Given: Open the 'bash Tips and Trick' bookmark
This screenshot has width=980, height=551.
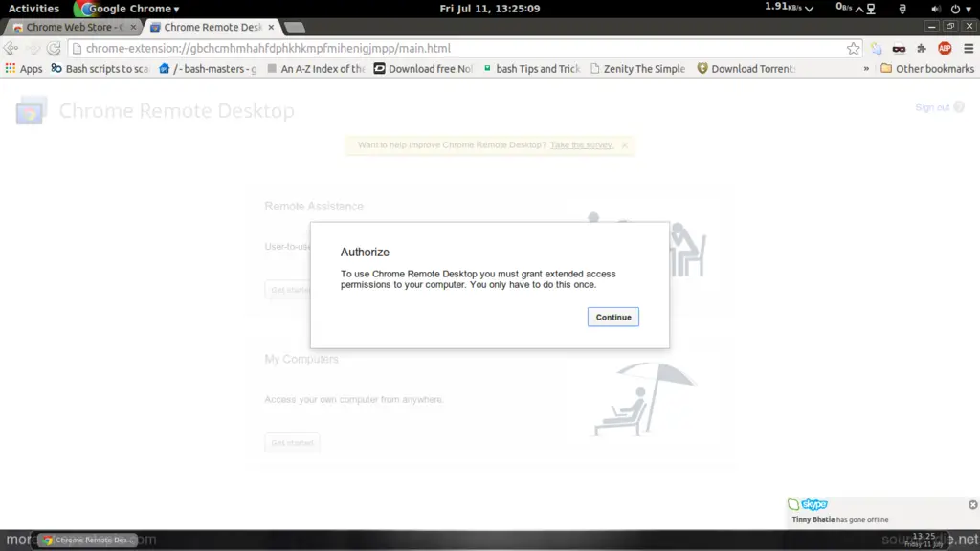Looking at the screenshot, I should click(x=532, y=69).
